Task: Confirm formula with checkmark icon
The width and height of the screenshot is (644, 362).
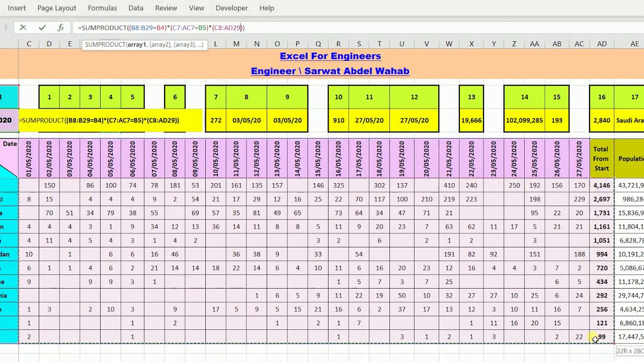Action: point(42,28)
